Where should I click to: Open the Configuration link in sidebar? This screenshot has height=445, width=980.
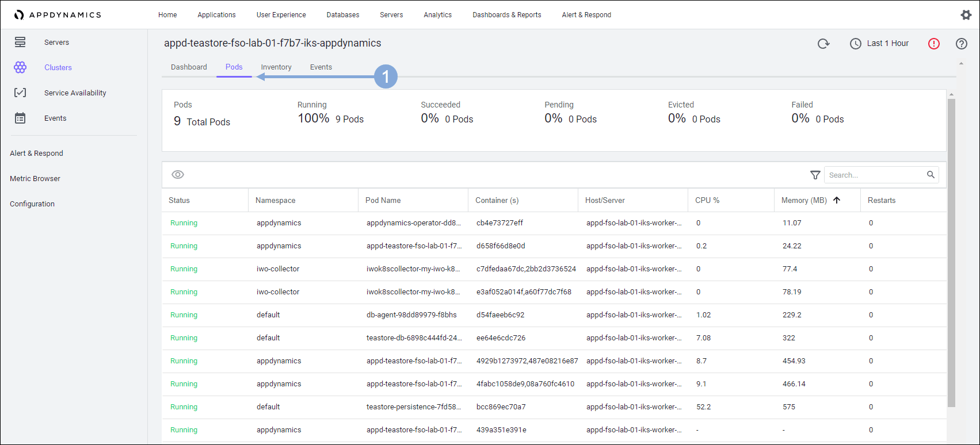32,204
